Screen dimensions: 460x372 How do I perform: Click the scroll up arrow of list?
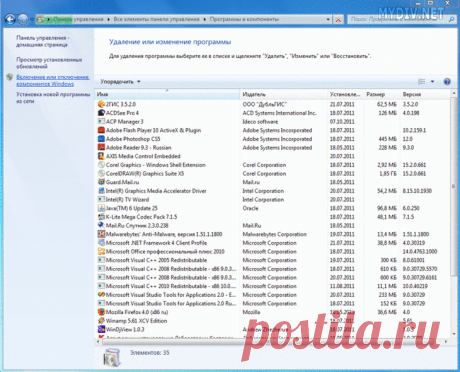(x=453, y=94)
